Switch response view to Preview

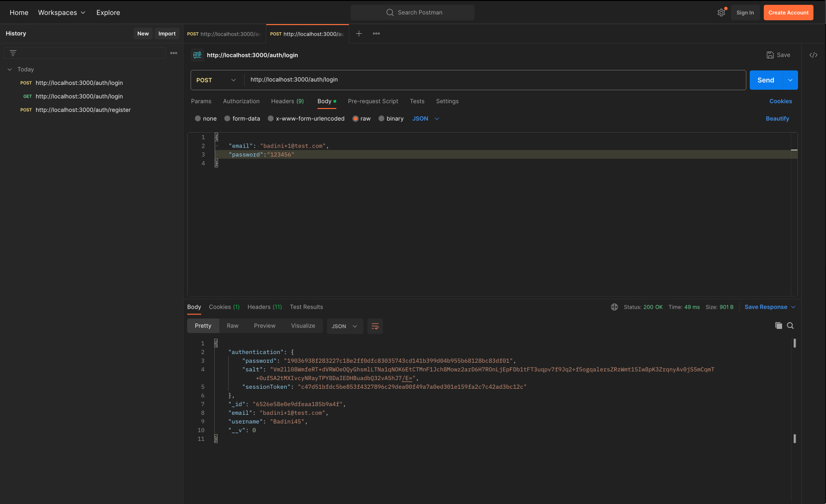tap(265, 326)
